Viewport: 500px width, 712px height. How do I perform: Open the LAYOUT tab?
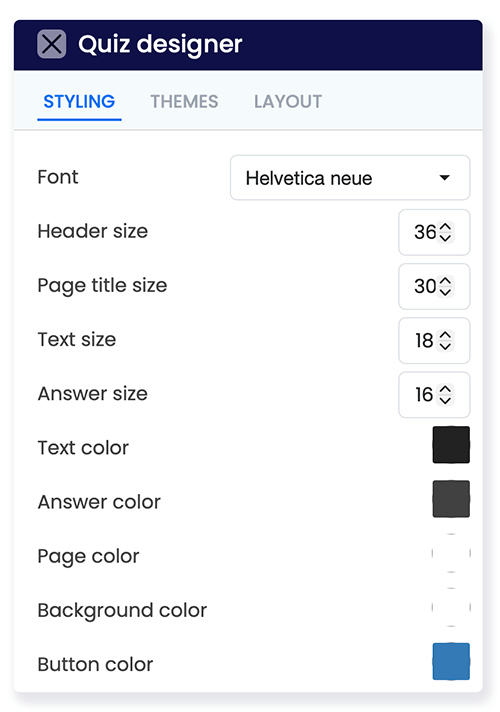click(x=288, y=102)
